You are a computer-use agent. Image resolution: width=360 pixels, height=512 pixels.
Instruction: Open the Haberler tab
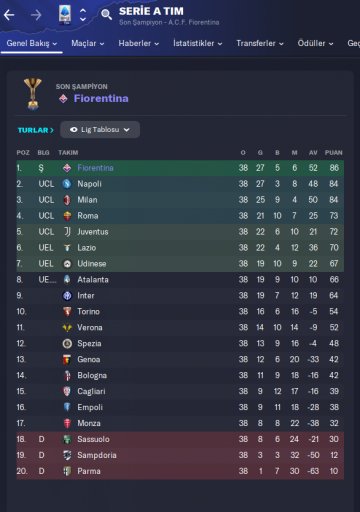tap(139, 43)
